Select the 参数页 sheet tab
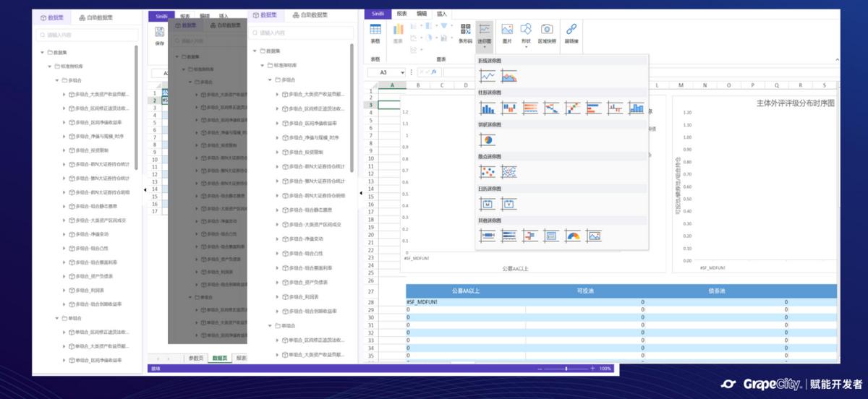 (x=195, y=358)
